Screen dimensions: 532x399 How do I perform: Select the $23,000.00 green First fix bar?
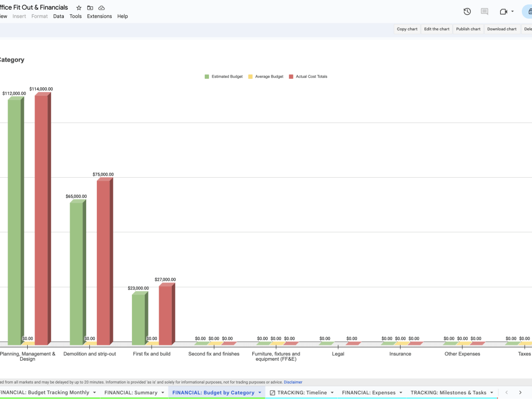click(139, 319)
